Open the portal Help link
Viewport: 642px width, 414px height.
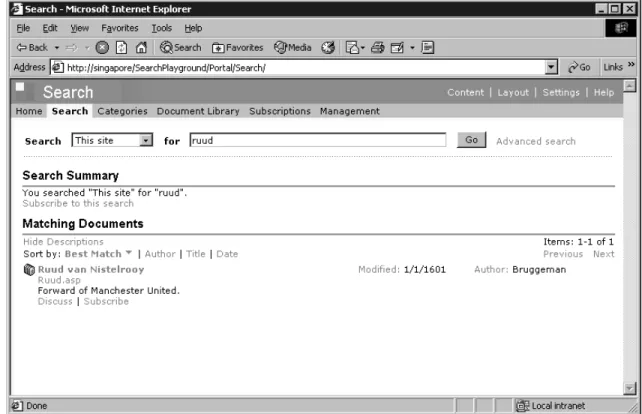(x=604, y=93)
